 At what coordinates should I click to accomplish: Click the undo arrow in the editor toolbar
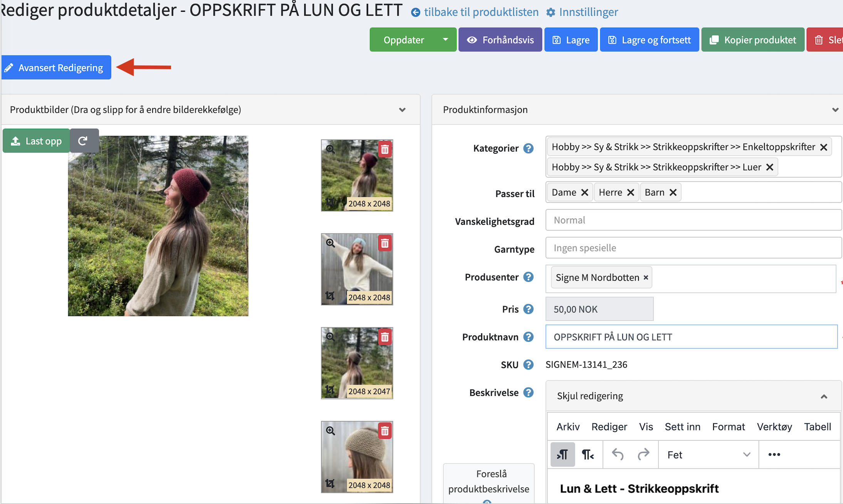click(x=618, y=455)
